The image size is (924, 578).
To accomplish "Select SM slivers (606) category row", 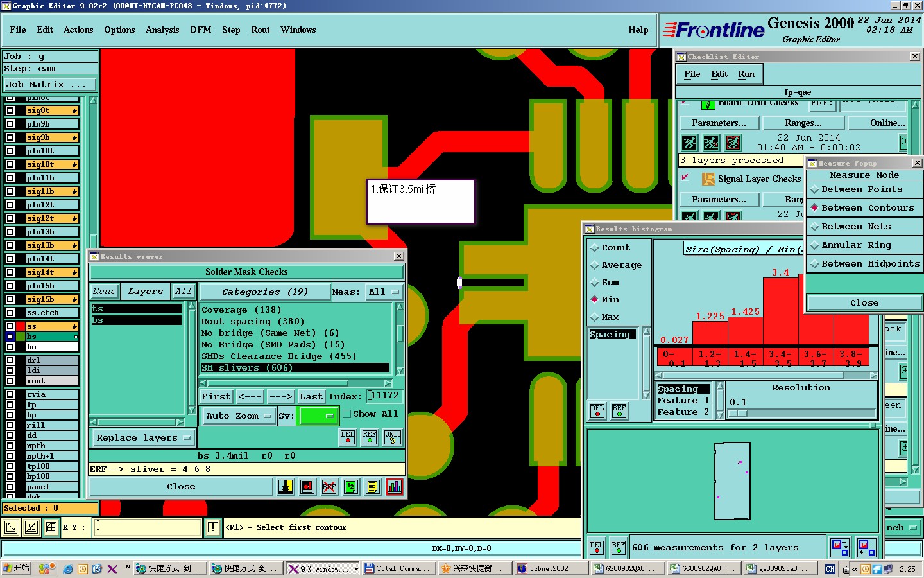I will point(295,368).
